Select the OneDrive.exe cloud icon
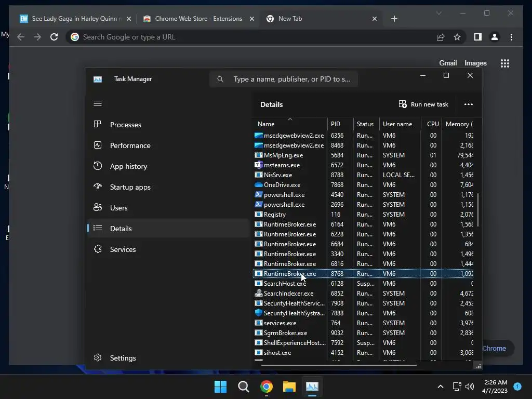The image size is (532, 399). click(x=259, y=185)
